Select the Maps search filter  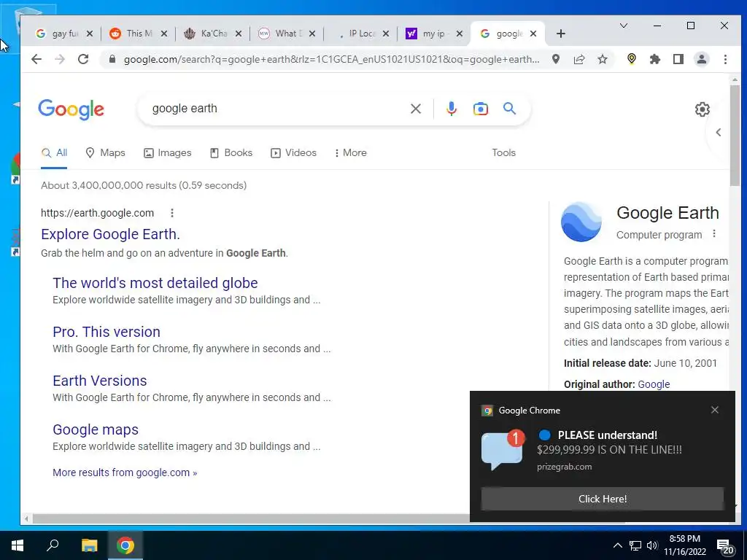tap(105, 153)
